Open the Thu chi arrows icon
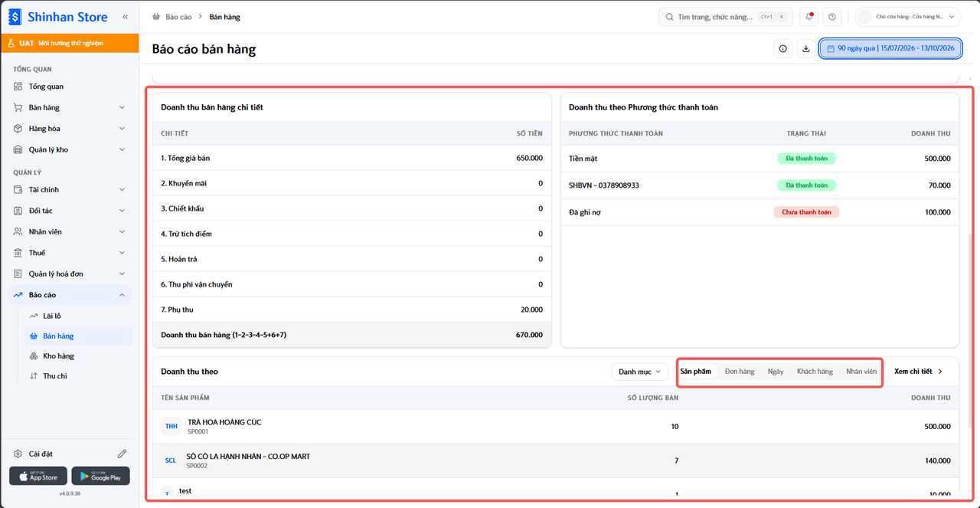The height and width of the screenshot is (508, 980). point(34,376)
